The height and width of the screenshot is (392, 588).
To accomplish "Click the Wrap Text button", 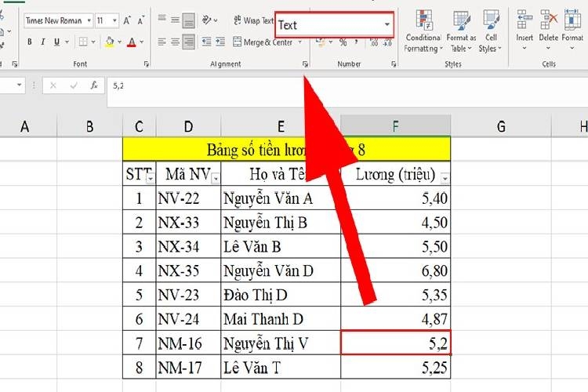I will tap(253, 20).
